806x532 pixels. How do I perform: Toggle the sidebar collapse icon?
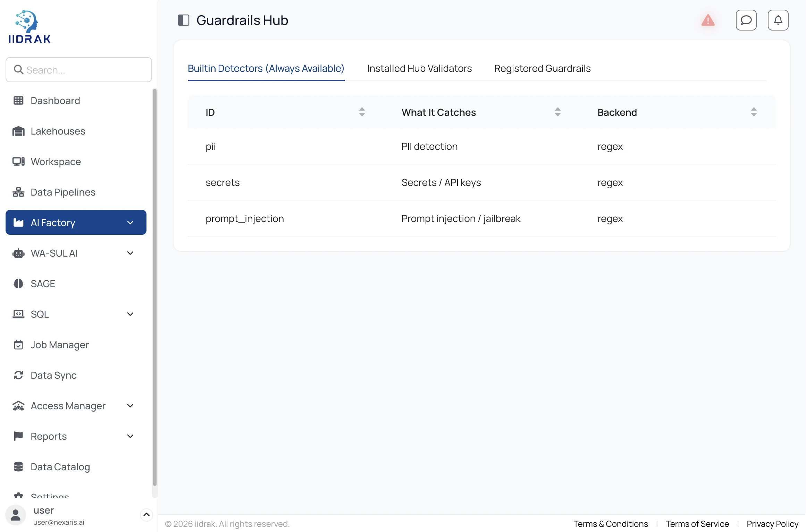(x=183, y=20)
